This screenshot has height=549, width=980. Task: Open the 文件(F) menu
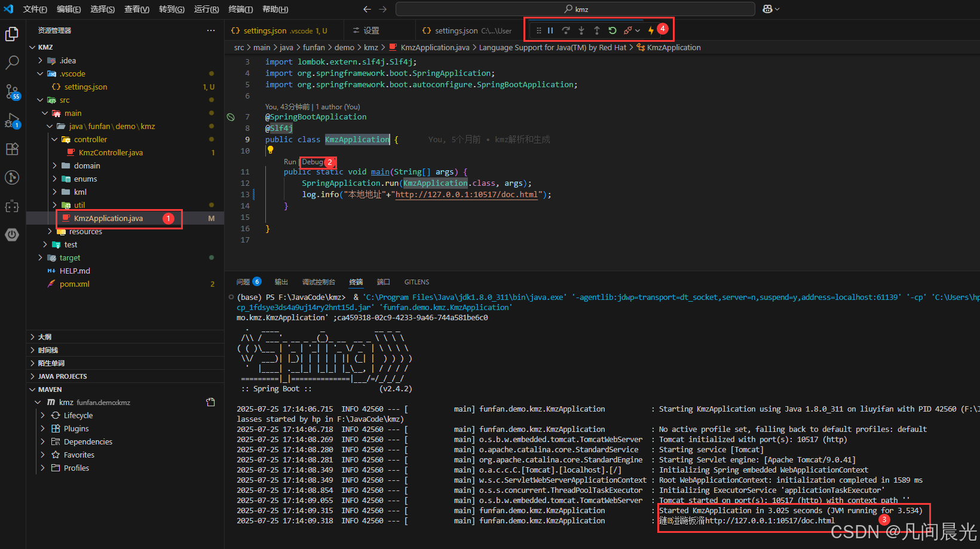tap(35, 9)
